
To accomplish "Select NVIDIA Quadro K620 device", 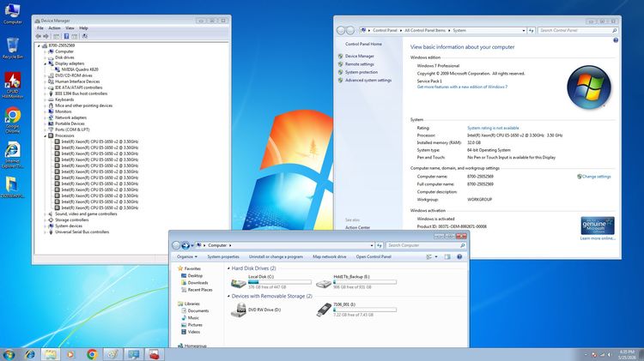I will tap(80, 69).
